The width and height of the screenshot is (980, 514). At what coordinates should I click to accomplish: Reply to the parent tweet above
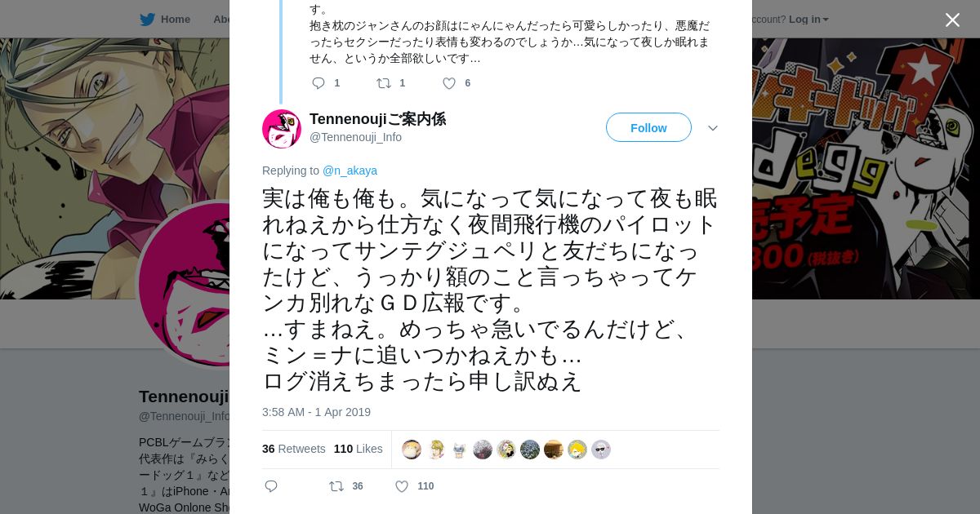coord(318,83)
